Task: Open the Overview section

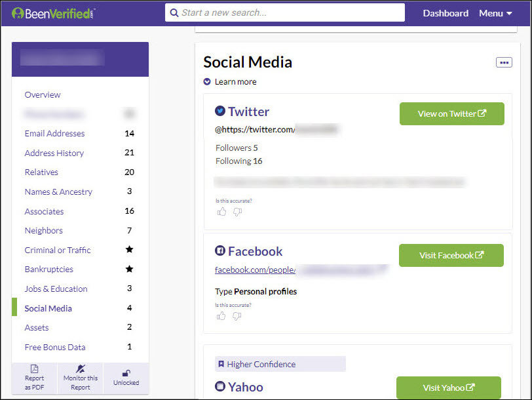Action: click(43, 94)
